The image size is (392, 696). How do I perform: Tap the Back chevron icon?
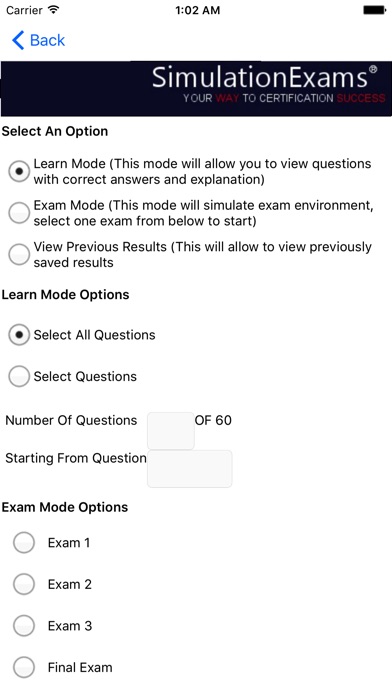(x=18, y=40)
